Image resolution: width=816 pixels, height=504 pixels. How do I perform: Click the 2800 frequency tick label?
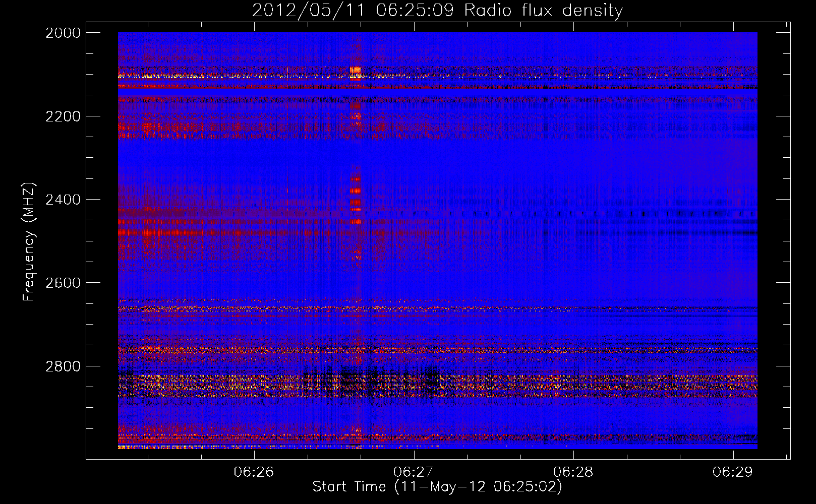point(63,366)
